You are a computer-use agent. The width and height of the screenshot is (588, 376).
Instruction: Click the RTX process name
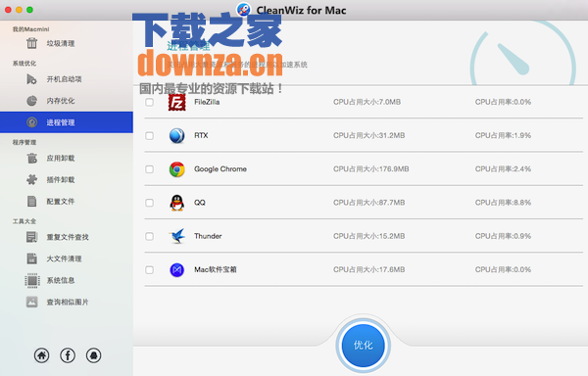click(x=201, y=135)
